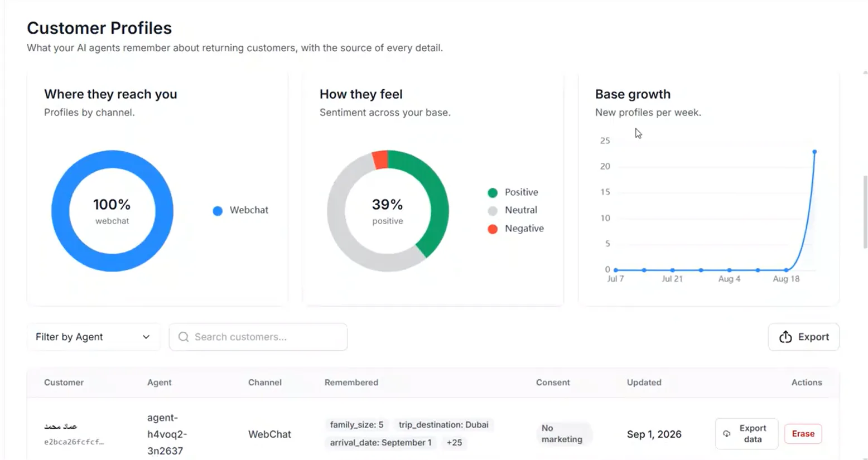
Task: Click the Aug 18 data point on growth chart
Action: [786, 270]
